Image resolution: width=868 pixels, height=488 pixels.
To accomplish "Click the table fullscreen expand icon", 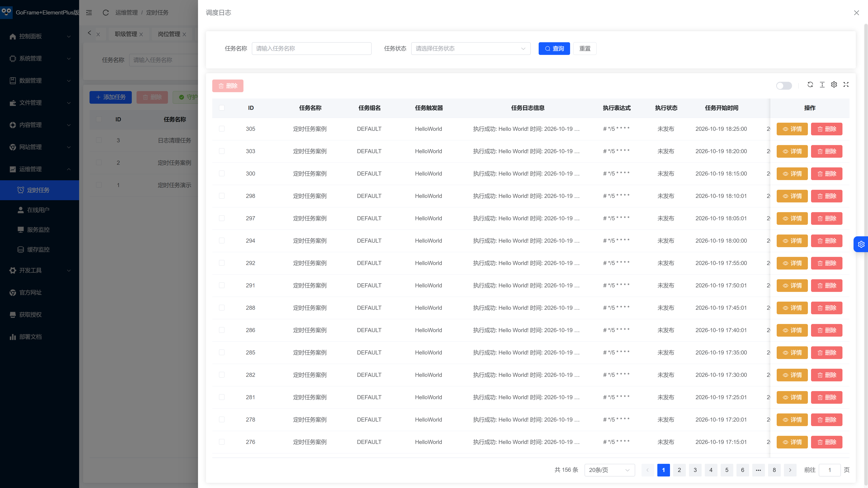I will coord(846,84).
